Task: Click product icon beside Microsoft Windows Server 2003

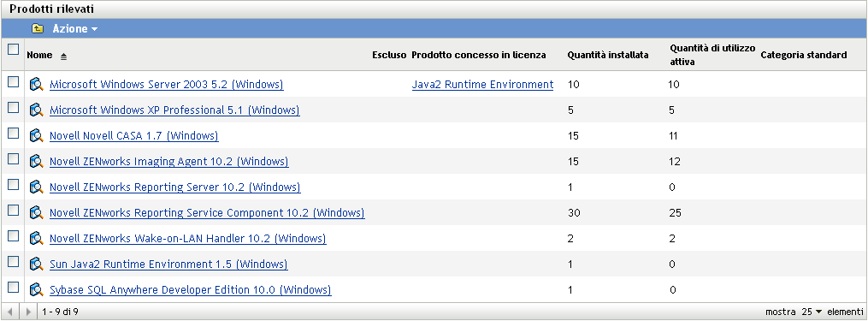Action: (37, 84)
